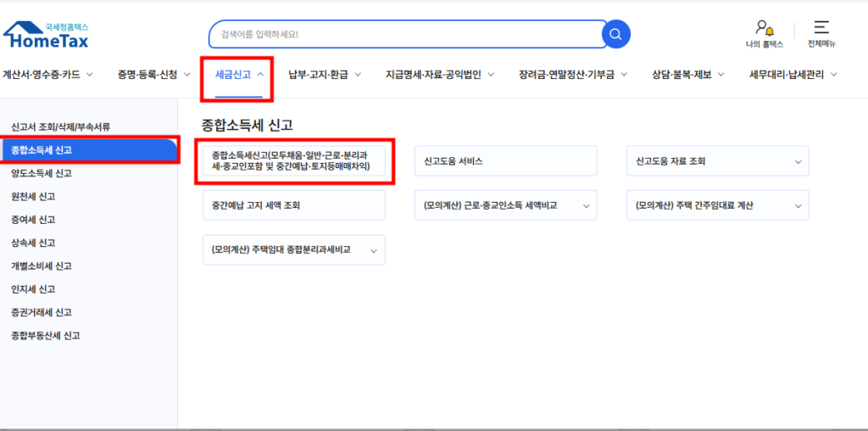Focus the 검색어를 입력하세요 search field
868x431 pixels.
pos(409,34)
